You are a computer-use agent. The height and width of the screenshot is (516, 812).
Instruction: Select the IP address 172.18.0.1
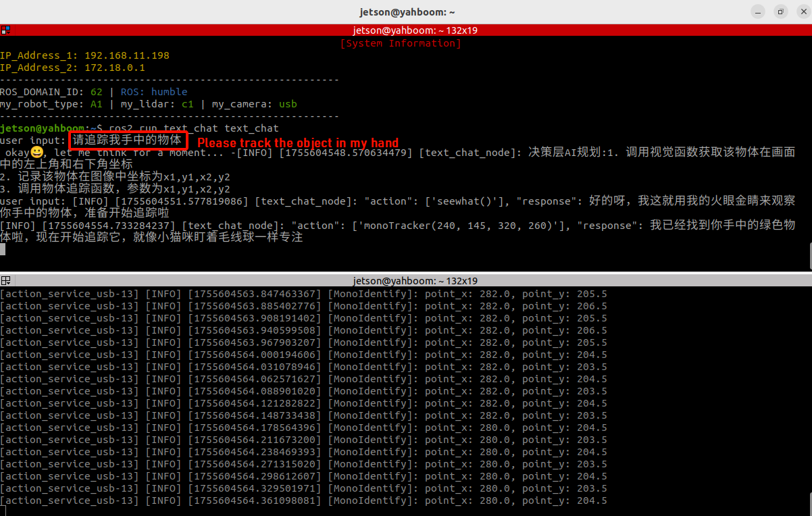coord(114,68)
